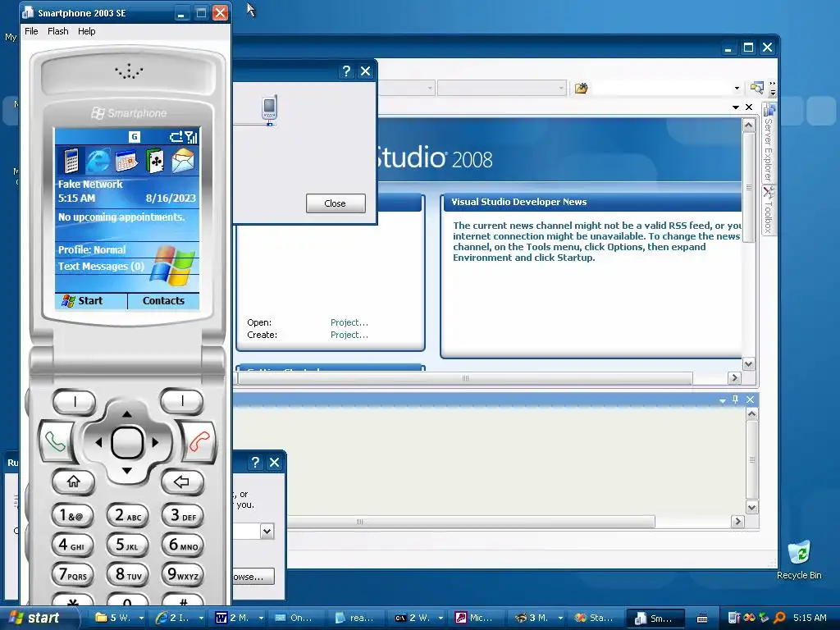Viewport: 840px width, 630px height.
Task: Click help question mark in bottom-left dialog
Action: click(256, 463)
